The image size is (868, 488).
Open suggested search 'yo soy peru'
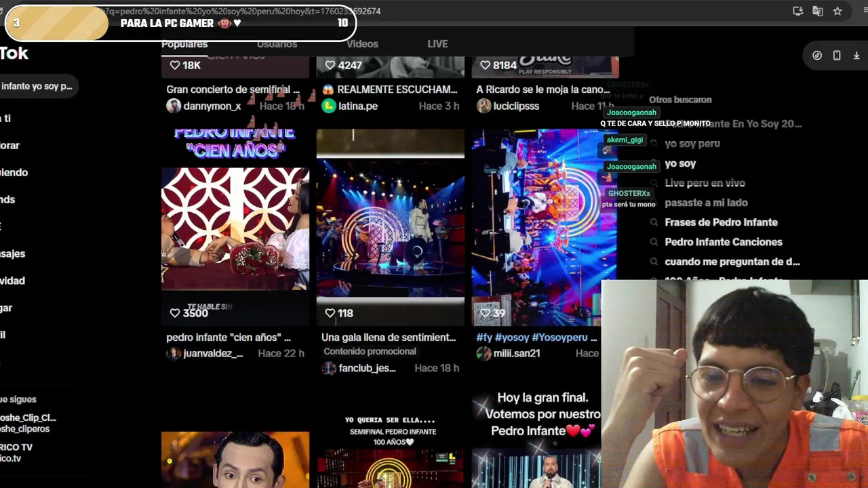coord(692,144)
